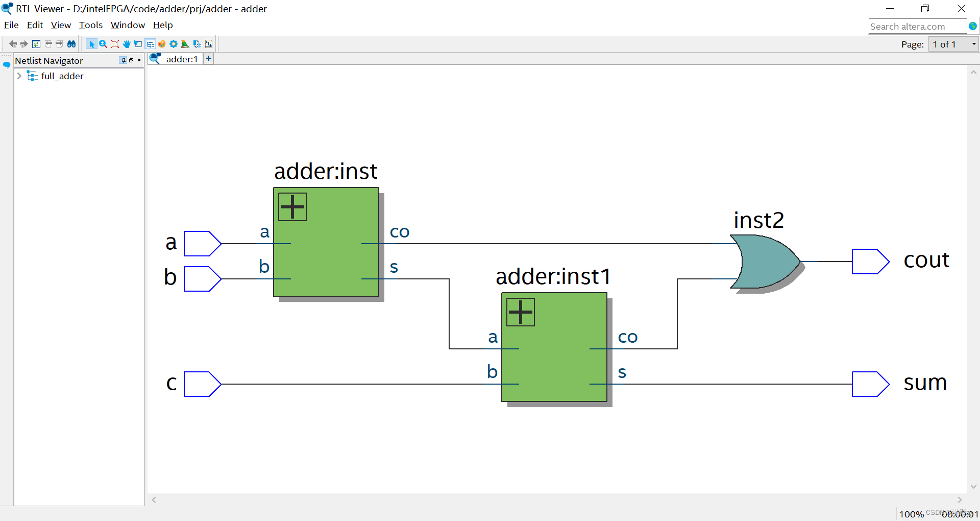Click the 'adder:inst1' instance label
The image size is (980, 521).
[x=553, y=277]
